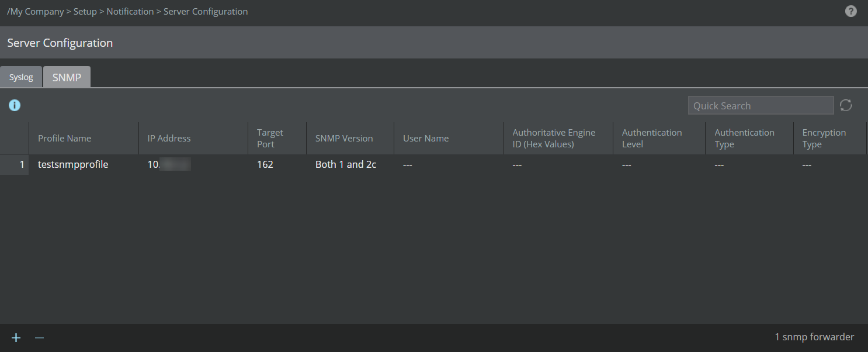Sort by Target Port column header
Screen dimensions: 868x352
(277, 139)
